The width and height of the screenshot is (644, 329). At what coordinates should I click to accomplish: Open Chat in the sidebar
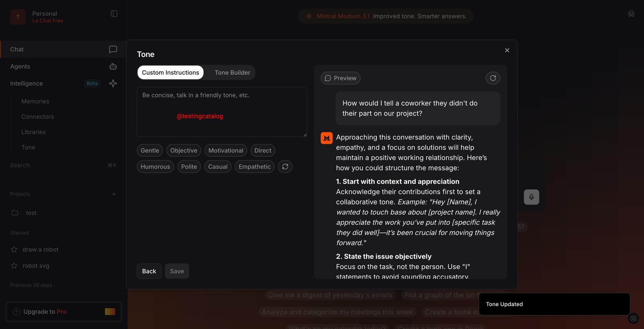pos(64,49)
